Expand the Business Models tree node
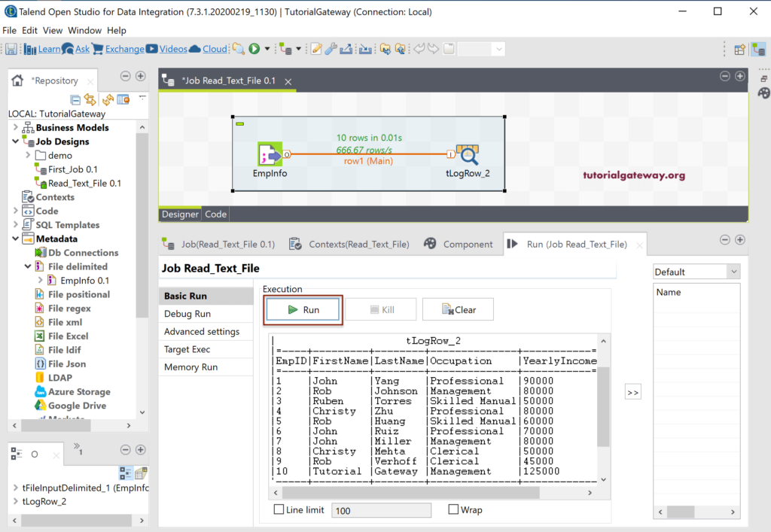 point(15,127)
